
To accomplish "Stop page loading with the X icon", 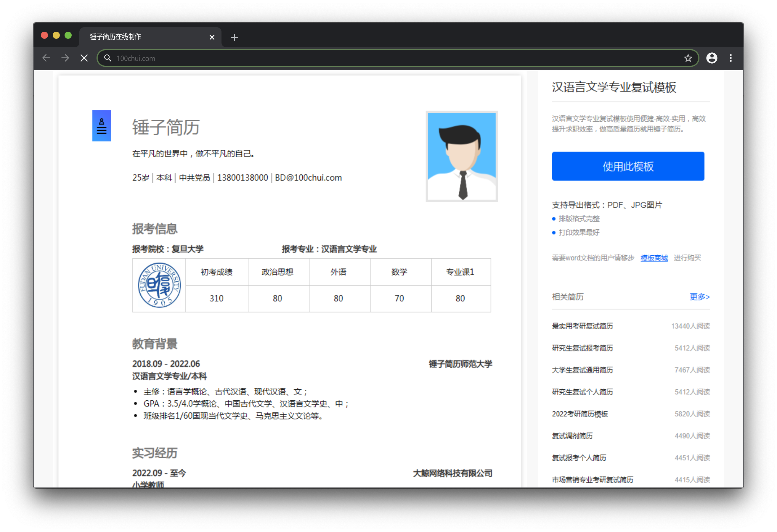I will 84,58.
